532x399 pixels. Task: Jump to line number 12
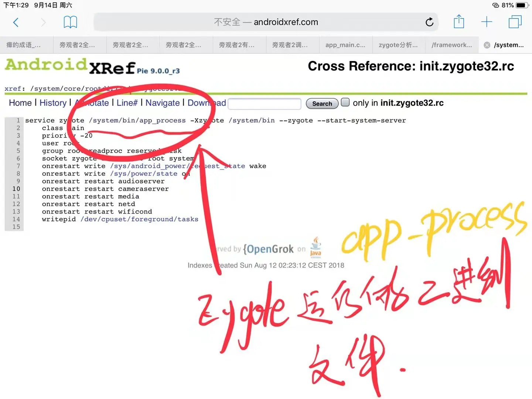pos(16,204)
